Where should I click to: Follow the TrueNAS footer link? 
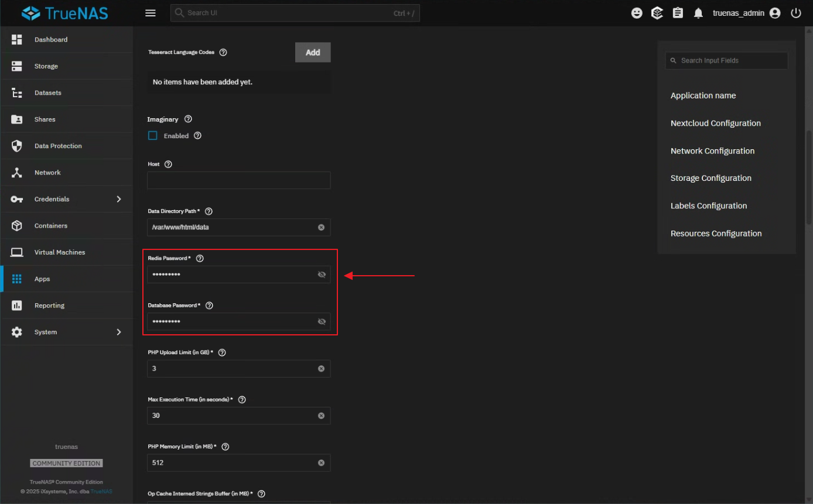point(101,491)
